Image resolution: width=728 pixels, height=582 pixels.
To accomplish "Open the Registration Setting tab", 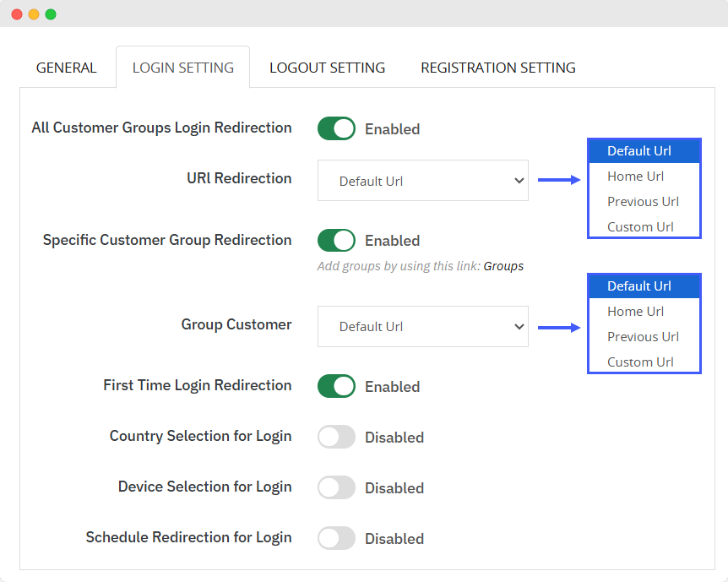I will click(x=497, y=68).
